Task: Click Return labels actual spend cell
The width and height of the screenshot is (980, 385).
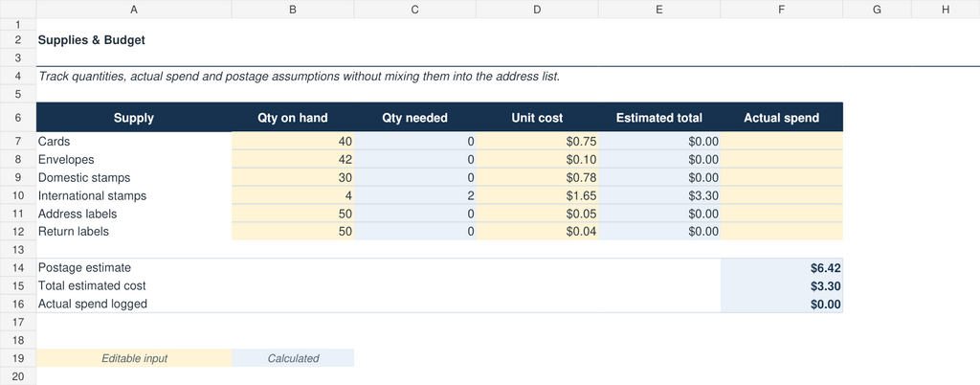Action: point(781,231)
